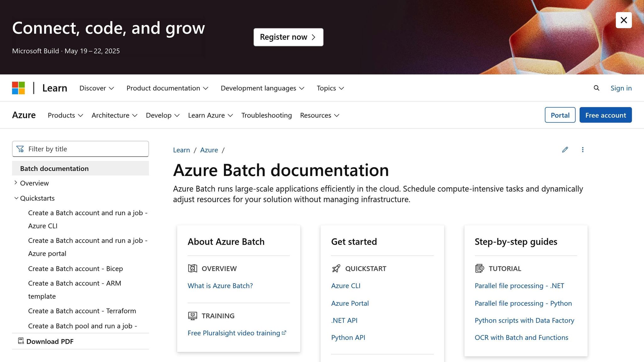Open Create a Batch account - ARM template
This screenshot has height=362, width=644.
pyautogui.click(x=75, y=290)
